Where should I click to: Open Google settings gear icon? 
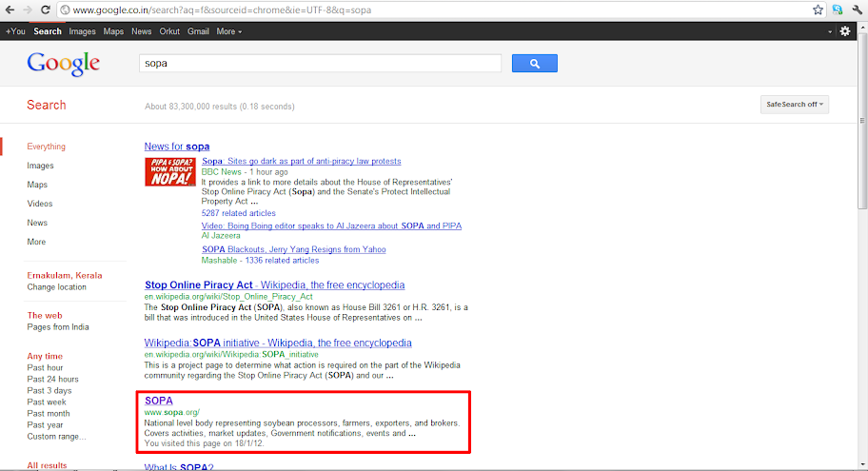point(845,31)
